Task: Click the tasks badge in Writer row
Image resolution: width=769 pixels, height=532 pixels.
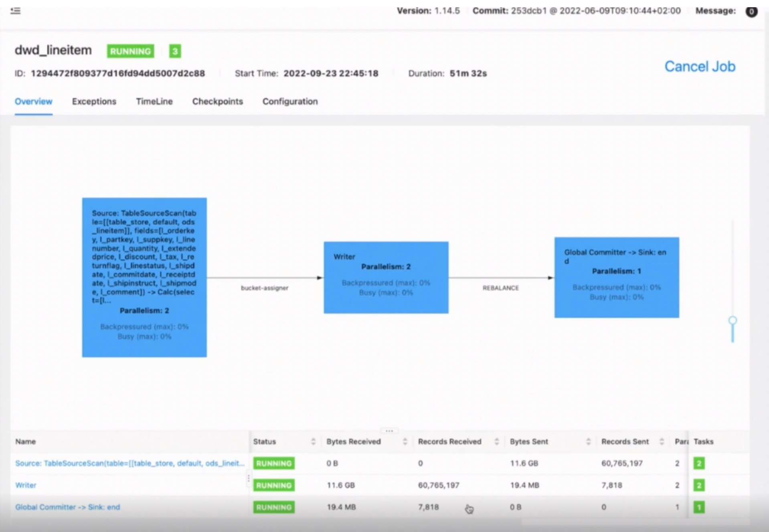Action: click(x=699, y=486)
